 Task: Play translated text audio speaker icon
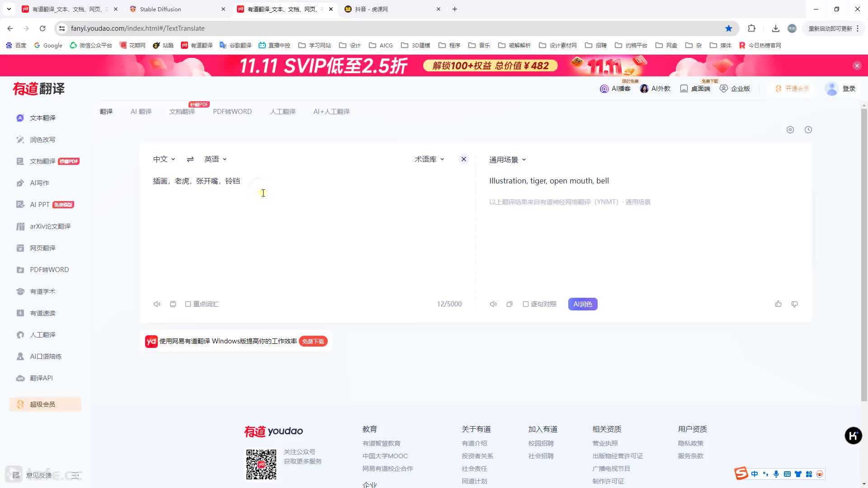493,304
